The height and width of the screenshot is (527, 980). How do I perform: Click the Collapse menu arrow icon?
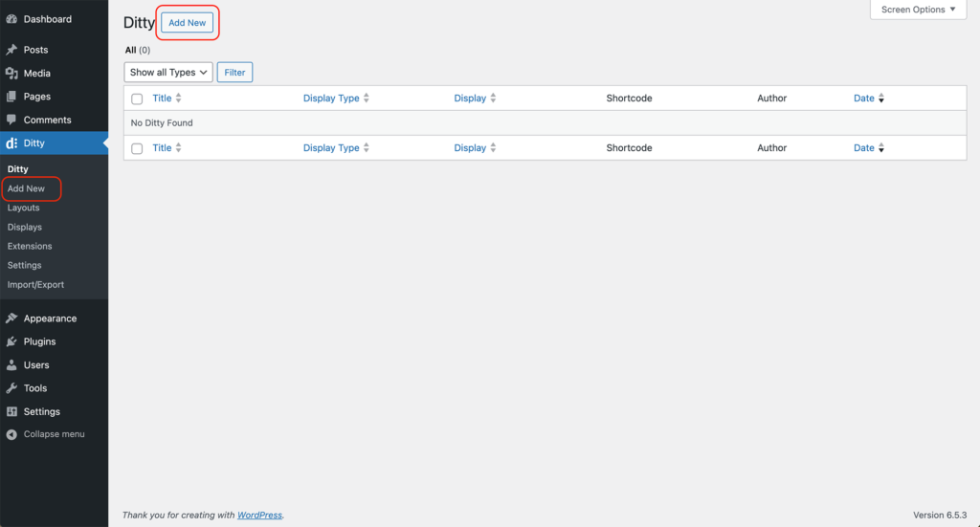coord(11,434)
